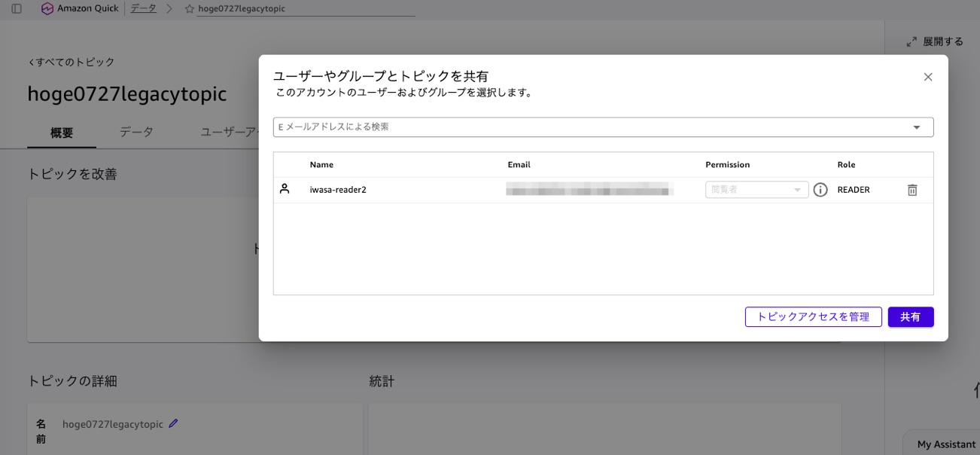
Task: Click the 展開する expand arrows icon
Action: [x=912, y=42]
